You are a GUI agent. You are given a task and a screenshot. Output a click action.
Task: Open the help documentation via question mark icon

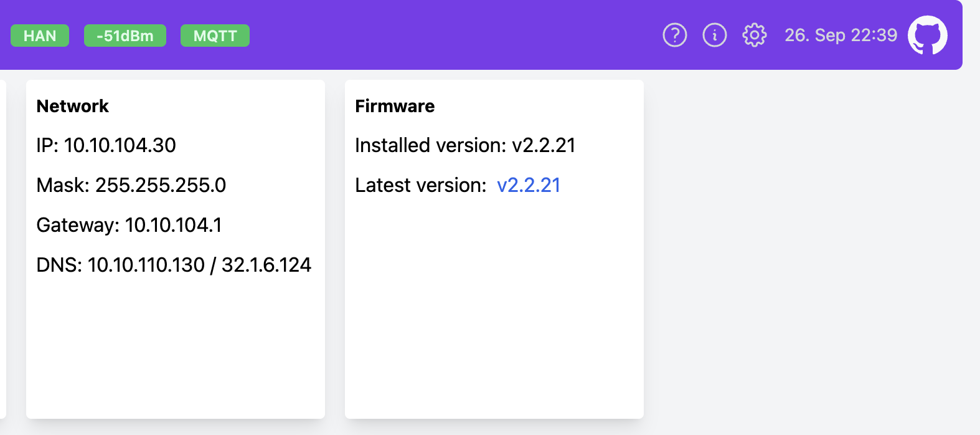674,35
